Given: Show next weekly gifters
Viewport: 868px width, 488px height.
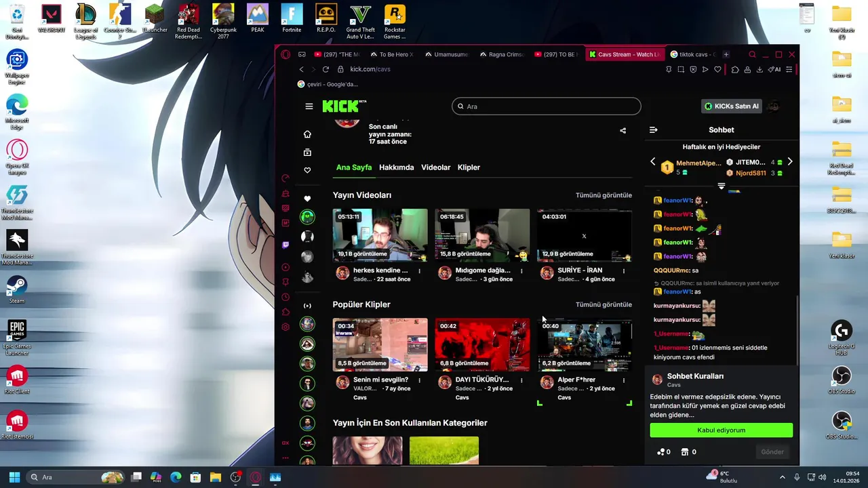Looking at the screenshot, I should (790, 162).
